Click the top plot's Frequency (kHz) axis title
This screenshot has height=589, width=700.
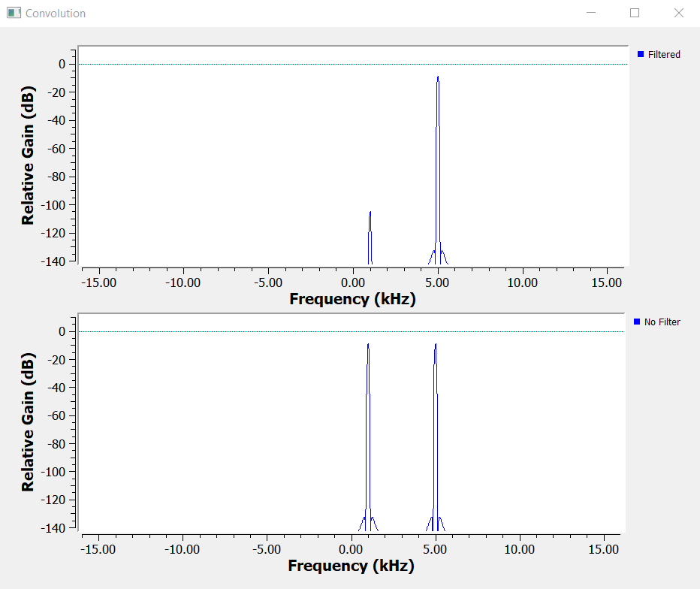[352, 299]
